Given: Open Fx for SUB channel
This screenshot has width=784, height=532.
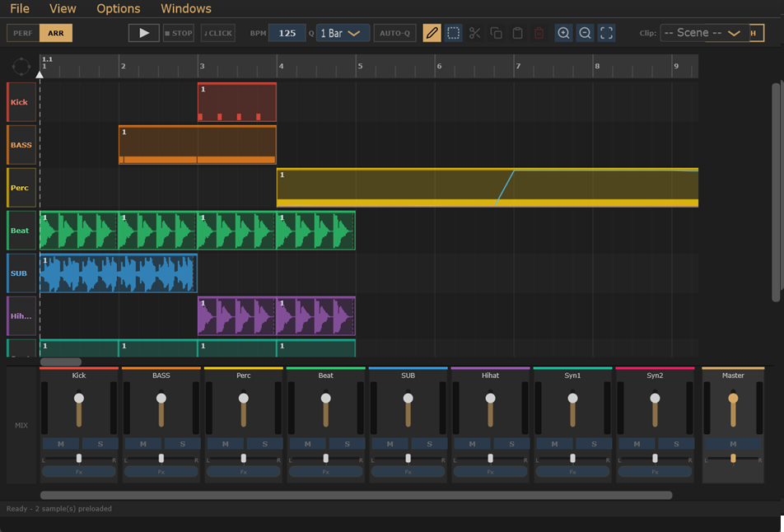Looking at the screenshot, I should pyautogui.click(x=408, y=472).
